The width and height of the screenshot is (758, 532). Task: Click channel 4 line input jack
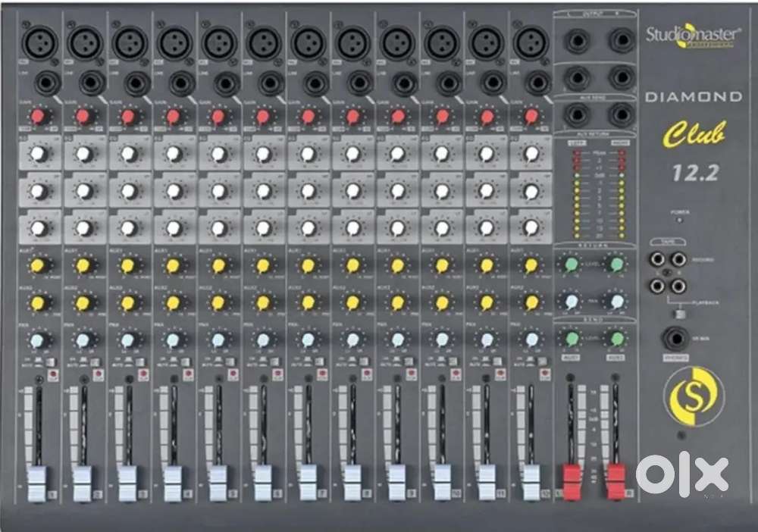pos(181,83)
